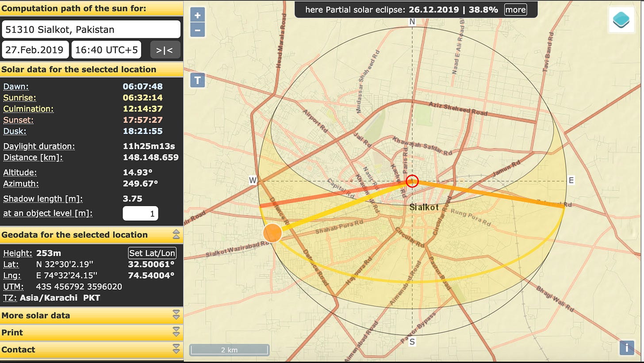Viewport: 644px width, 363px height.
Task: Open 'more' eclipse details
Action: click(515, 9)
